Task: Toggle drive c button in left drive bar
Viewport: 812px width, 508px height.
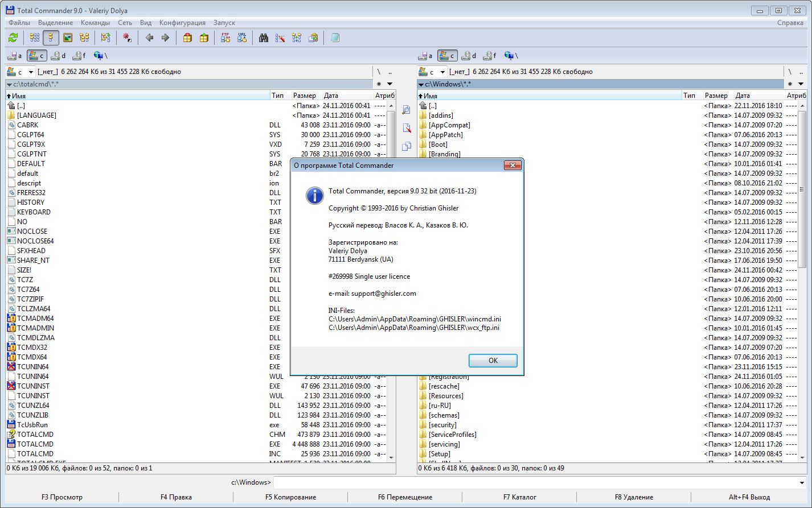Action: coord(36,56)
